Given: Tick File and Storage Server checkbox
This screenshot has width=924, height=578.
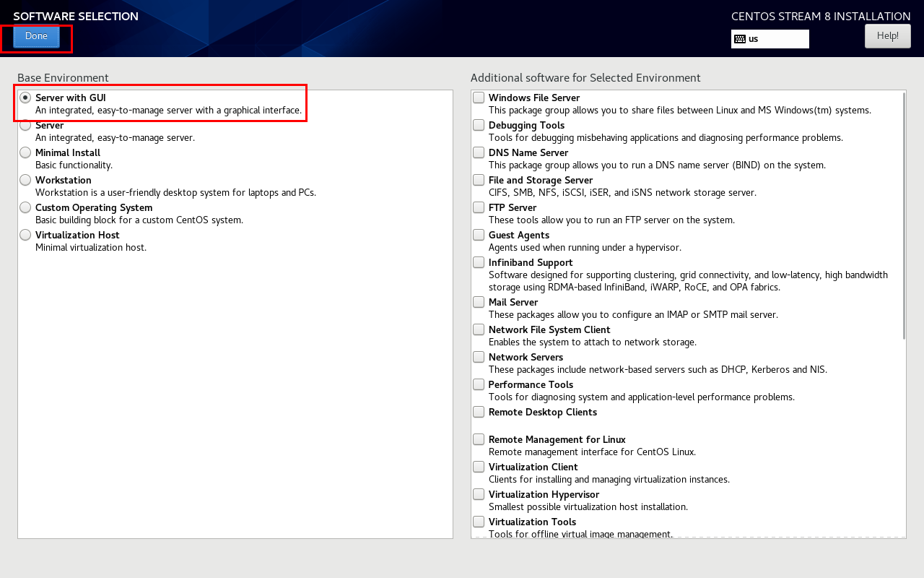Looking at the screenshot, I should 479,180.
